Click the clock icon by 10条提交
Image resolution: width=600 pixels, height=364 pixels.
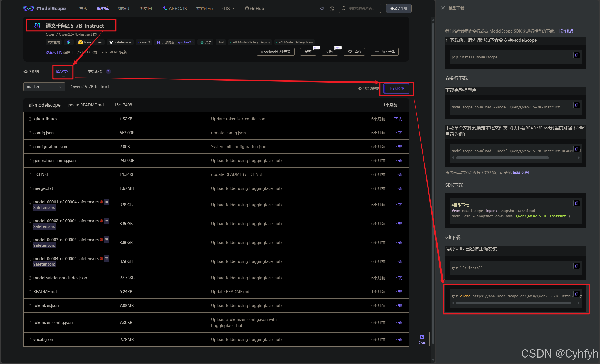360,88
